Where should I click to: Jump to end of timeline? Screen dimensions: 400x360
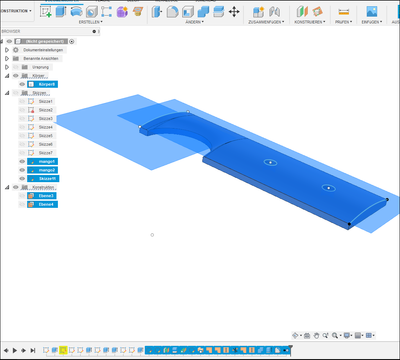point(33,350)
